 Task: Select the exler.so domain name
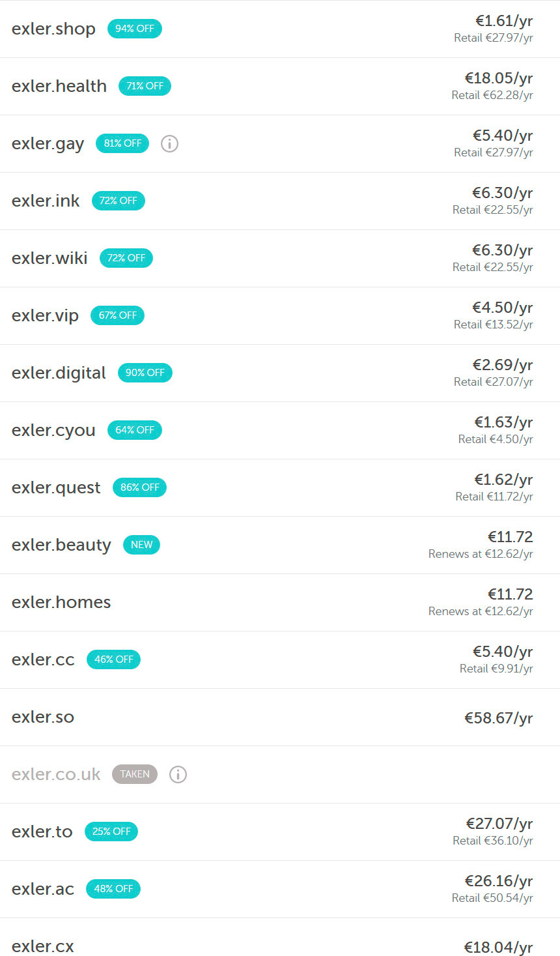tap(43, 717)
